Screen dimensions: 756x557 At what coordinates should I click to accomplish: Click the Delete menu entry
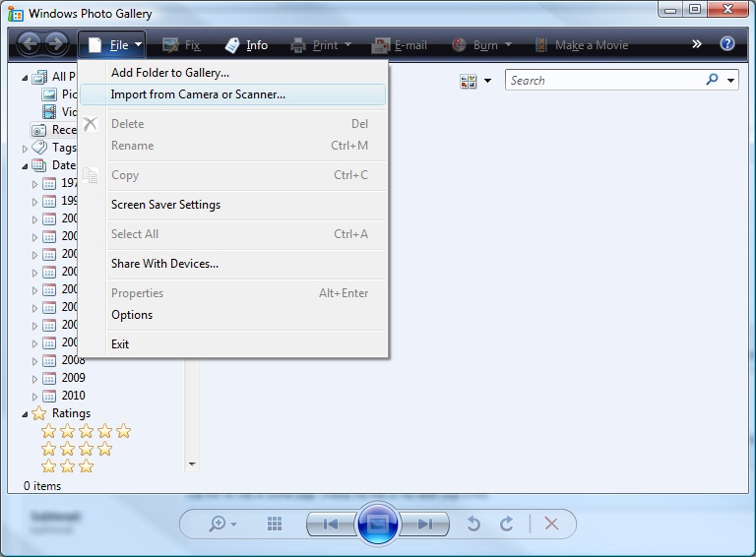tap(233, 124)
